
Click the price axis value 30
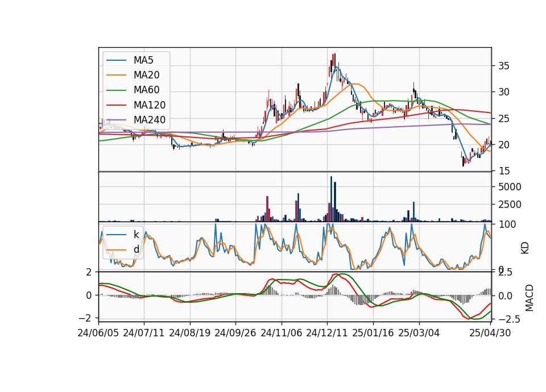[x=504, y=92]
